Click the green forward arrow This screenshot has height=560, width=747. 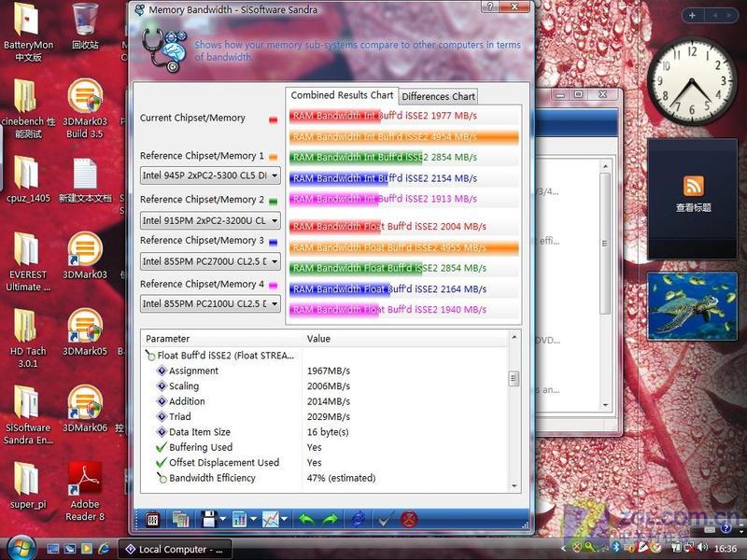331,520
